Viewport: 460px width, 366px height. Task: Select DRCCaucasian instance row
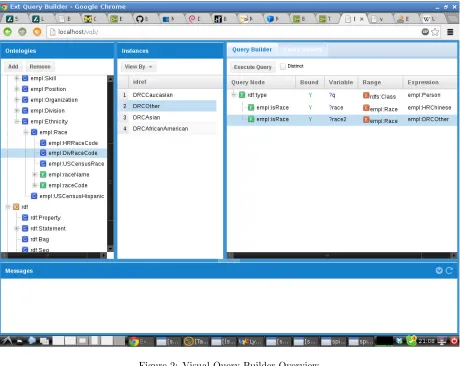(168, 95)
